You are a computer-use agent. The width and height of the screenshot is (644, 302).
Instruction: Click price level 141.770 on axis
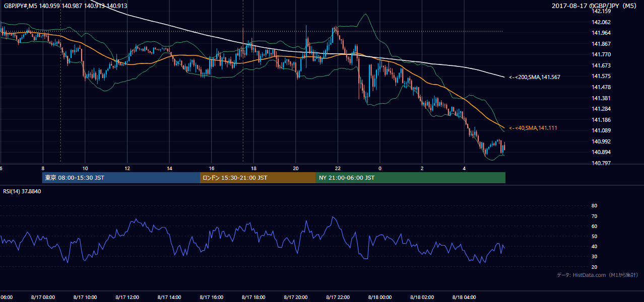[x=600, y=55]
